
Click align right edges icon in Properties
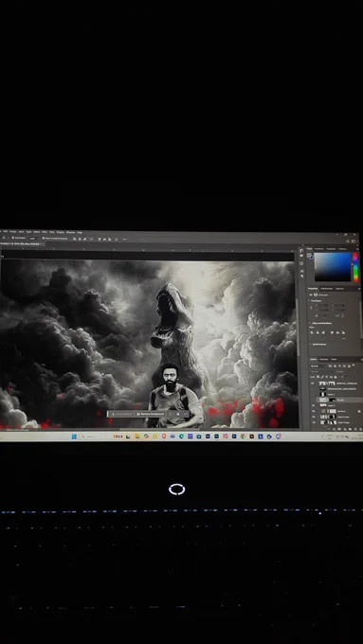(x=323, y=332)
